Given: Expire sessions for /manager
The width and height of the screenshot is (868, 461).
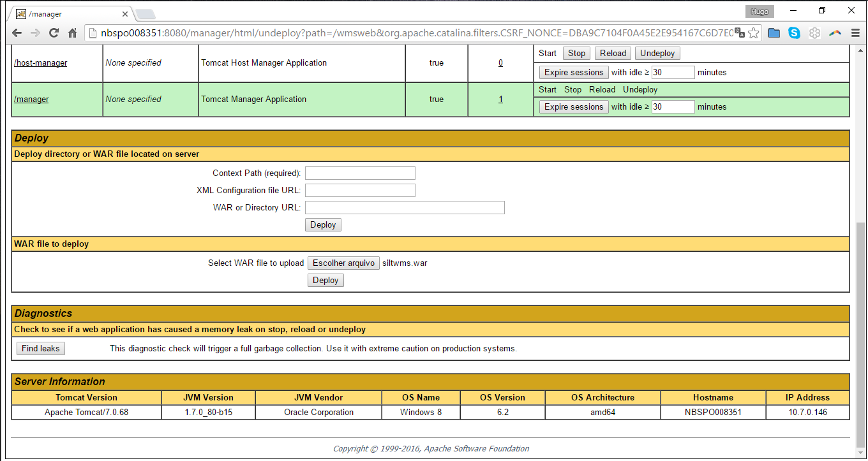Looking at the screenshot, I should coord(574,107).
